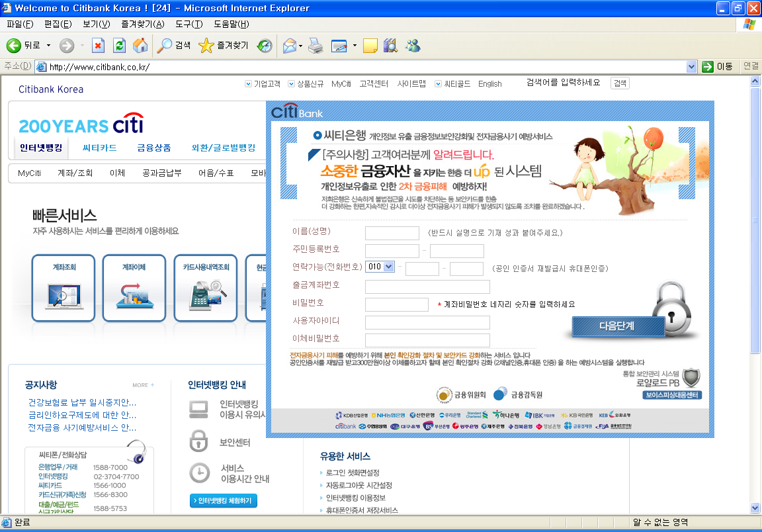The height and width of the screenshot is (532, 762).
Task: Open the 즐겨찾기(A) menu
Action: point(143,24)
